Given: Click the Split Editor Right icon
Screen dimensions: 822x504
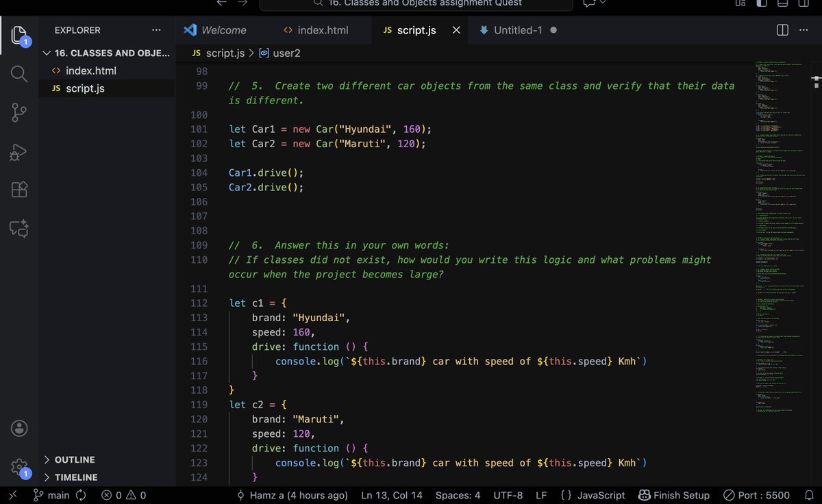Looking at the screenshot, I should 782,30.
